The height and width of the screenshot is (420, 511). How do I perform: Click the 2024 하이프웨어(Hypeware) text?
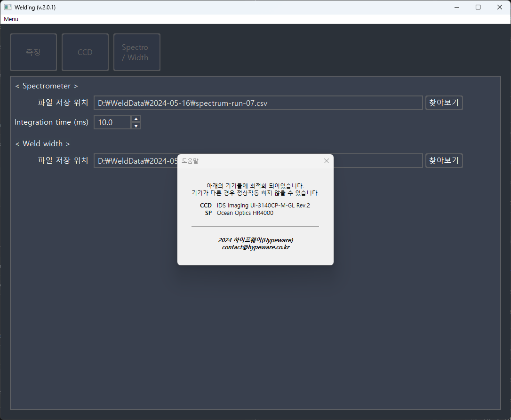pyautogui.click(x=255, y=240)
